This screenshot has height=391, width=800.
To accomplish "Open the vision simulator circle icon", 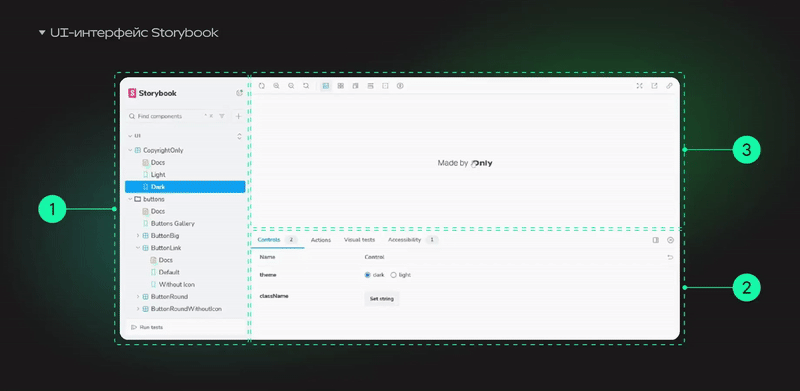I will click(x=400, y=86).
